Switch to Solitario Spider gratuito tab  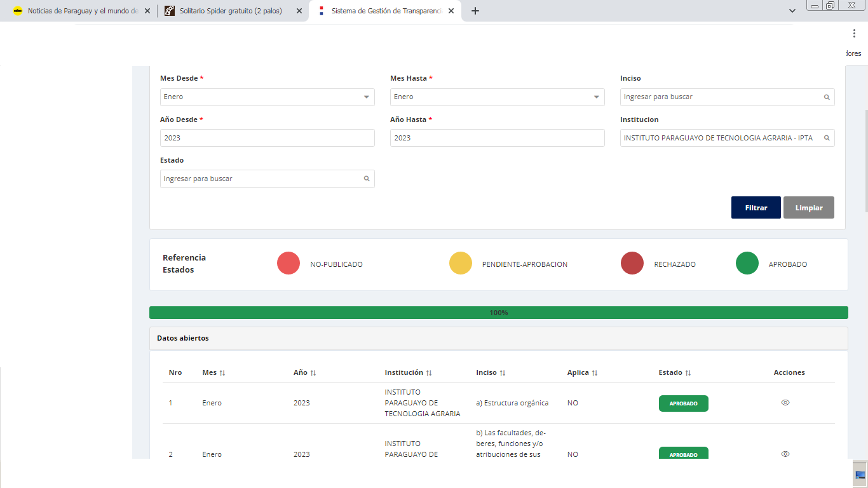pyautogui.click(x=232, y=11)
